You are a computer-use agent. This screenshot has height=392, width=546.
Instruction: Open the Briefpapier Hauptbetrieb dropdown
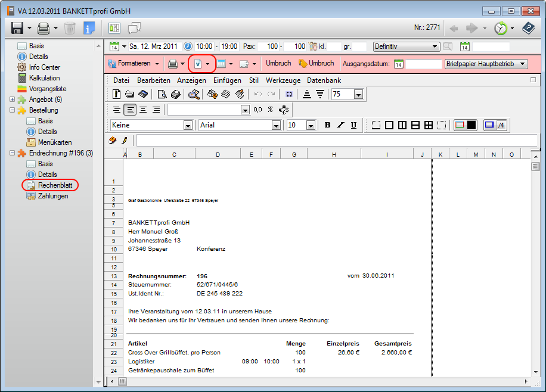[x=523, y=64]
